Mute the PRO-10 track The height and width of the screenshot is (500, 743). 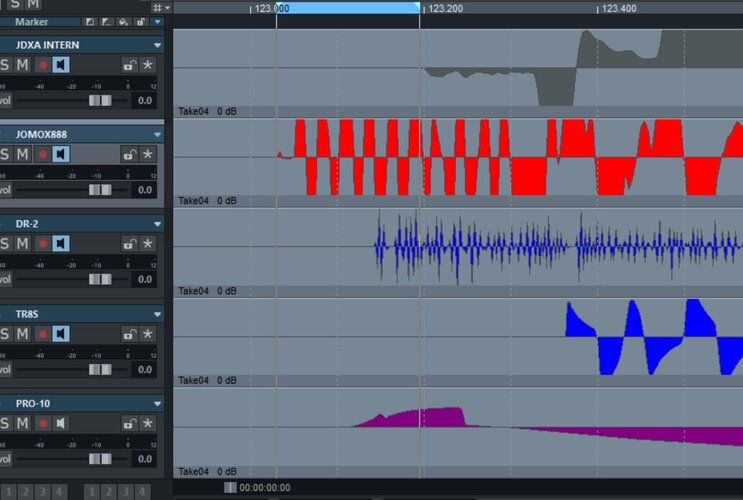point(22,423)
